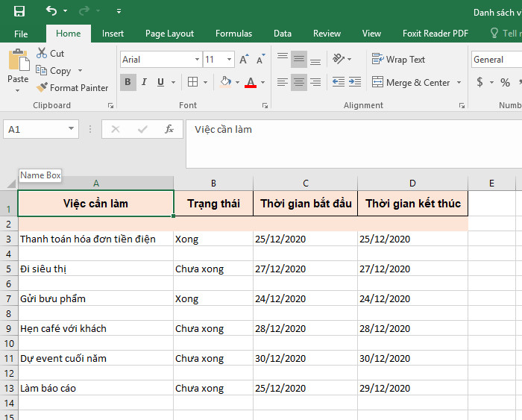
Task: Increase font size with large A icon
Action: [244, 59]
